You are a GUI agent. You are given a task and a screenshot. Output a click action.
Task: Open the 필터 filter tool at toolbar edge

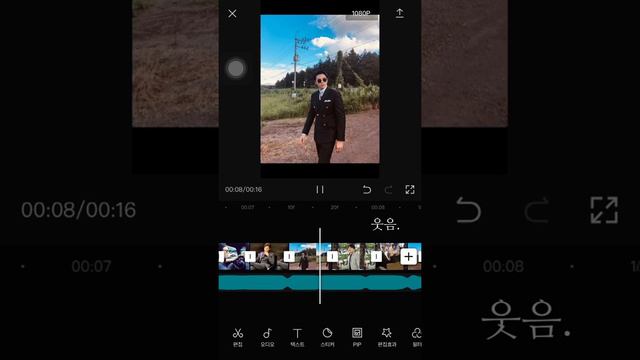tap(416, 338)
